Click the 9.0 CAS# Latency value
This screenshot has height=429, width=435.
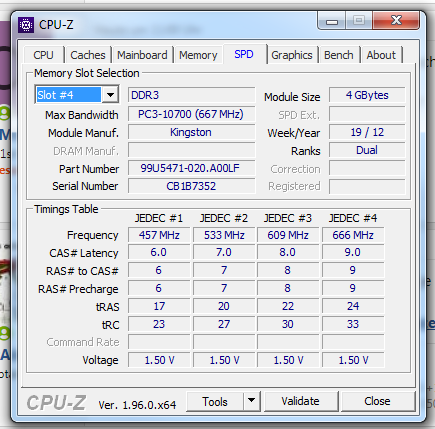pyautogui.click(x=353, y=252)
